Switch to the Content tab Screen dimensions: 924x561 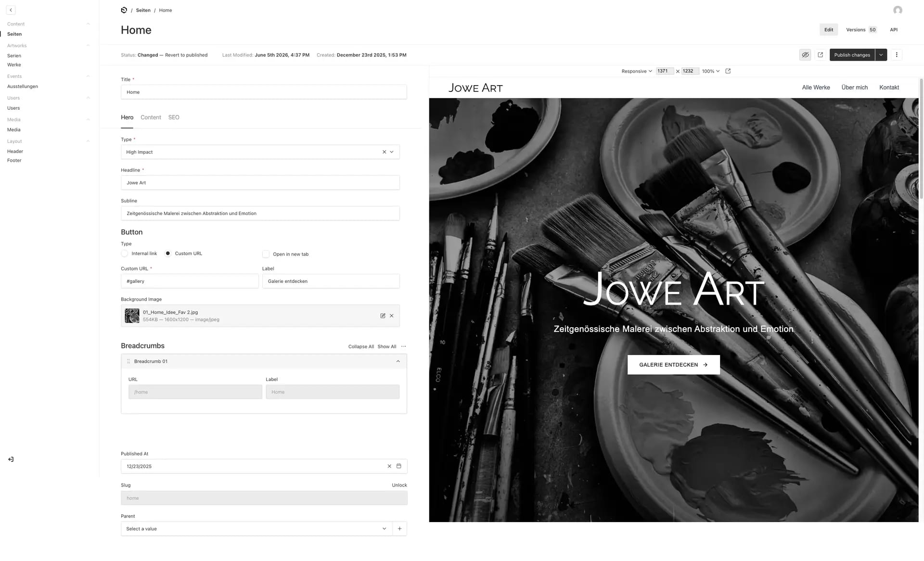pyautogui.click(x=151, y=117)
